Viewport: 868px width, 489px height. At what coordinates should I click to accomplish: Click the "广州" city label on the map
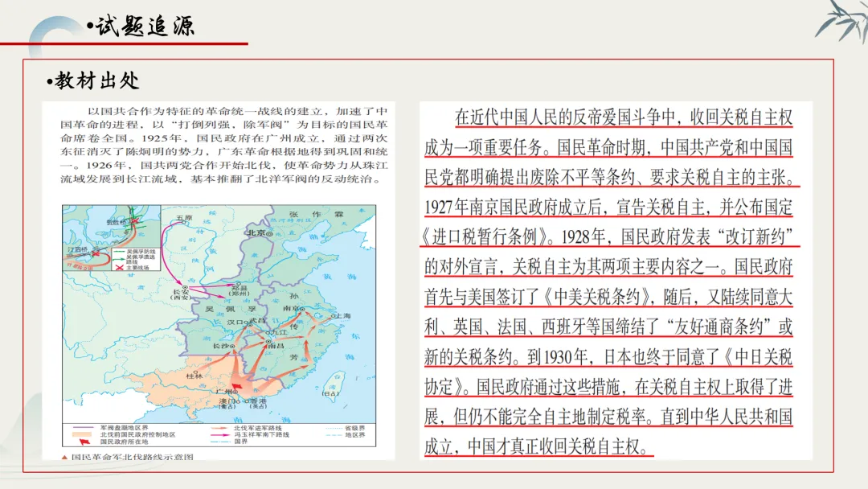224,392
